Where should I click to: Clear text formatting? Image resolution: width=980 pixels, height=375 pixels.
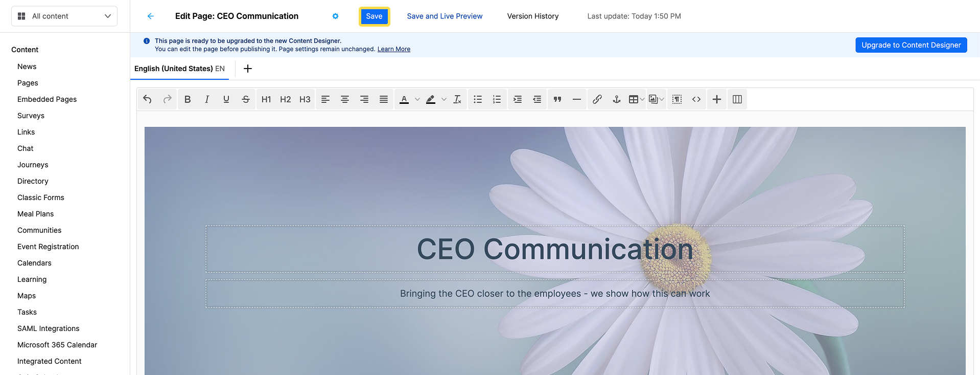(x=457, y=99)
